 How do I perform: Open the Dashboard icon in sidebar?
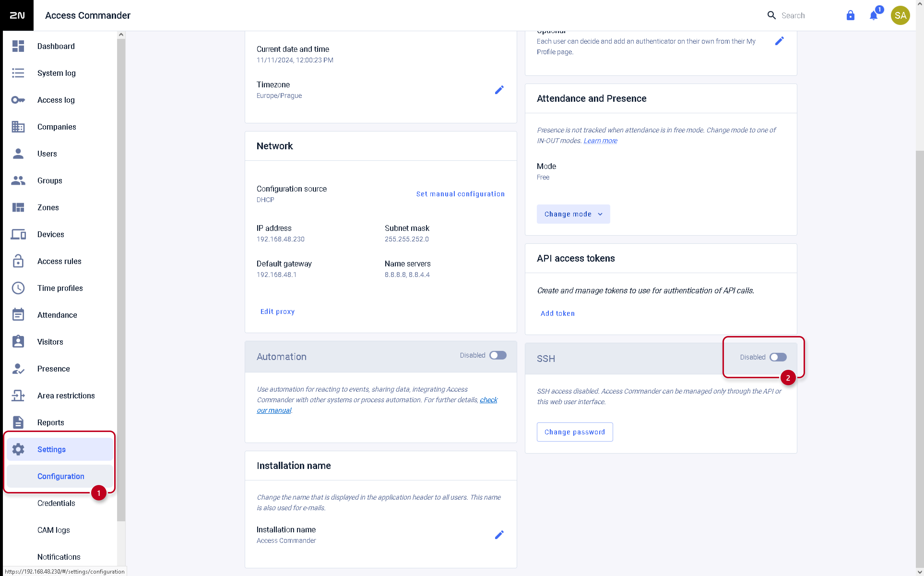pyautogui.click(x=18, y=46)
